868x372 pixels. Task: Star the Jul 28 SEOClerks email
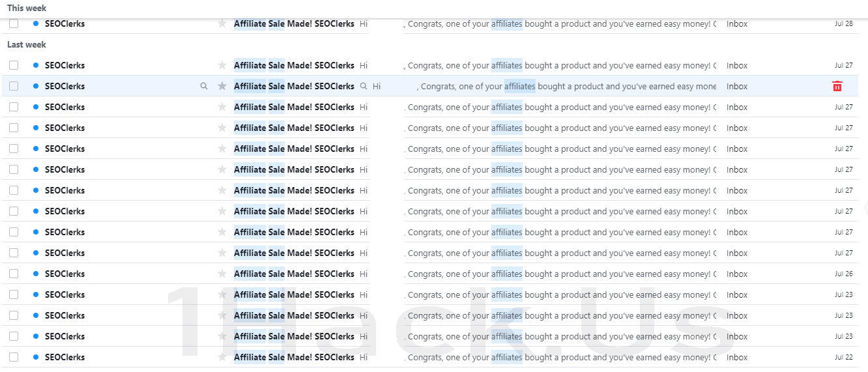click(x=222, y=23)
